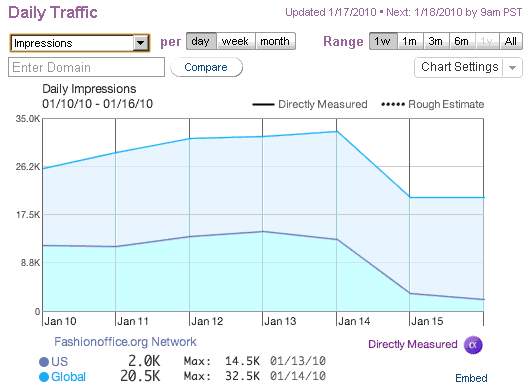Screen dimensions: 530x392
Task: Click the date 01/14/10
Action: tap(298, 376)
